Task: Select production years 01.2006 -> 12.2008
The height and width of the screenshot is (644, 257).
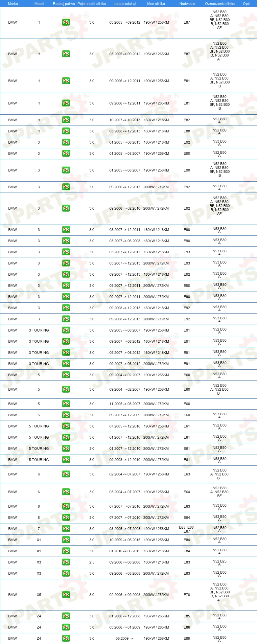Action: click(x=125, y=616)
